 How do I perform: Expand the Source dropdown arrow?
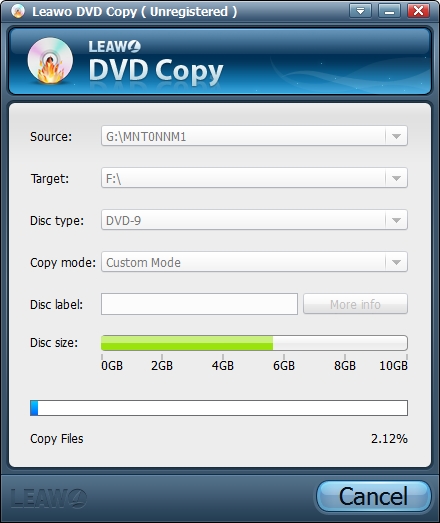tap(396, 136)
